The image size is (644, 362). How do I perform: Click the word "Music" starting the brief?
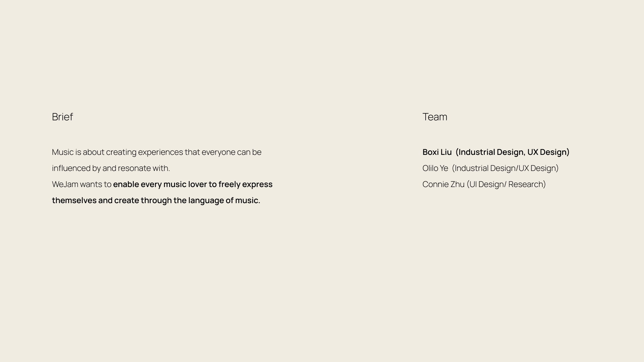coord(63,152)
